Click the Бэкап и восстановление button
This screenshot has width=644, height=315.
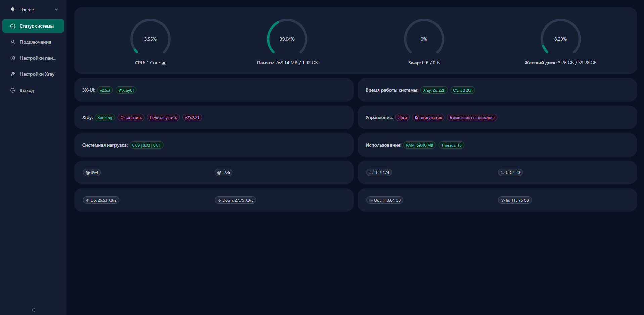[472, 118]
